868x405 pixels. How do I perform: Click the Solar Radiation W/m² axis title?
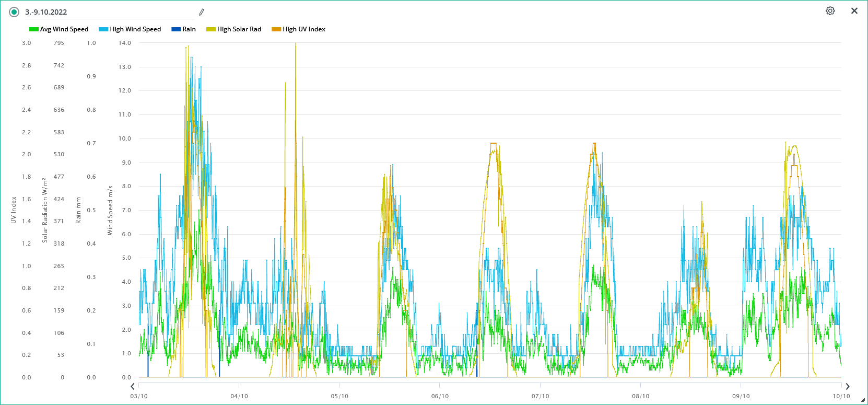pos(45,210)
